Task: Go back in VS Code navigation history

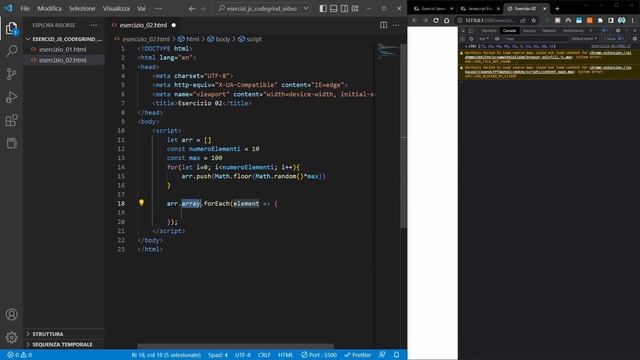Action: 192,8
